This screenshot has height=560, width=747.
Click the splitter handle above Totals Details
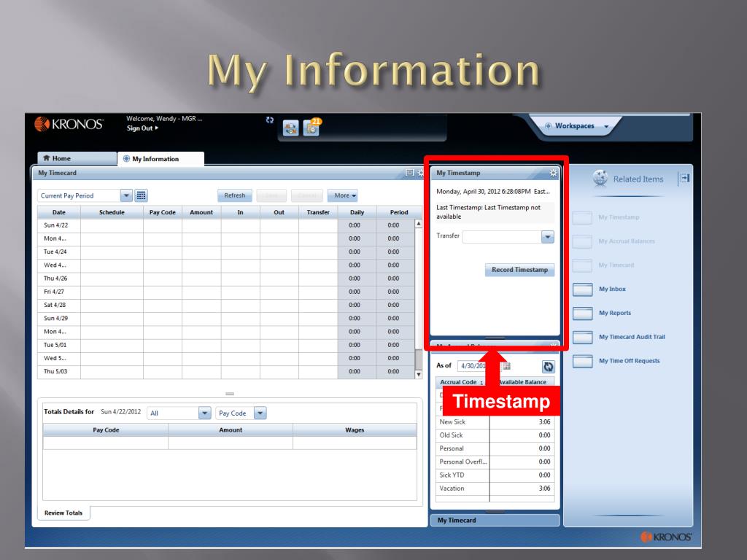coord(230,394)
